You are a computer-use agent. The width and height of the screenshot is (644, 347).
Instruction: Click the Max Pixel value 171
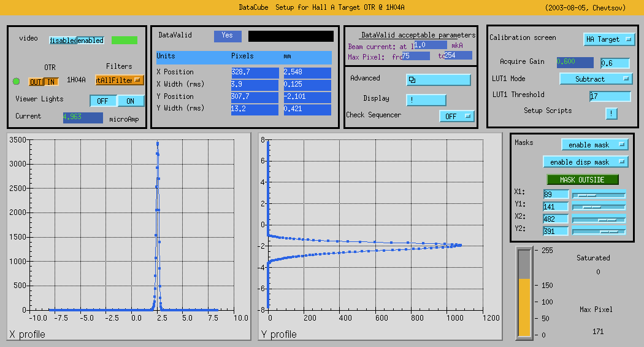(x=598, y=332)
